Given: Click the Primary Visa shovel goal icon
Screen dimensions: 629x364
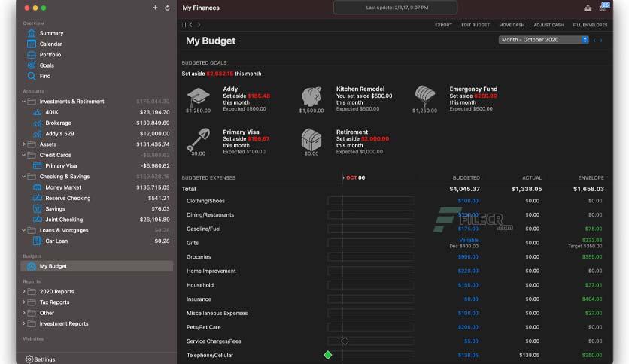Looking at the screenshot, I should click(198, 140).
